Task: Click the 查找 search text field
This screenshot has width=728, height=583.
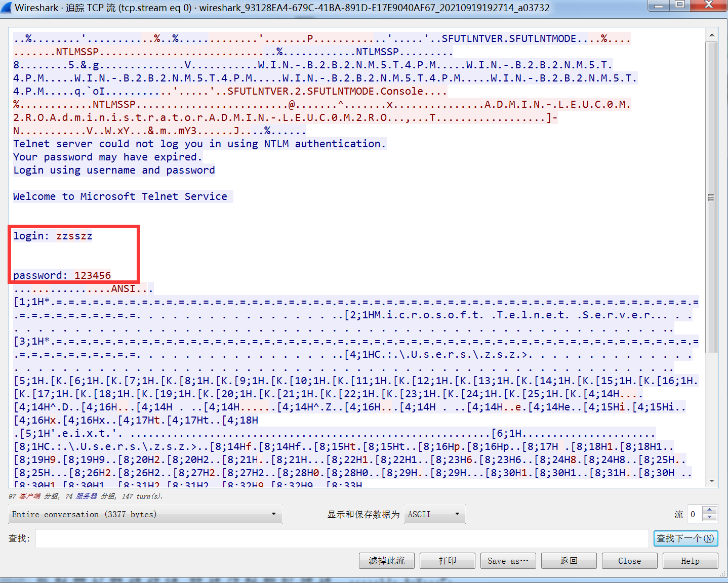Action: point(342,538)
